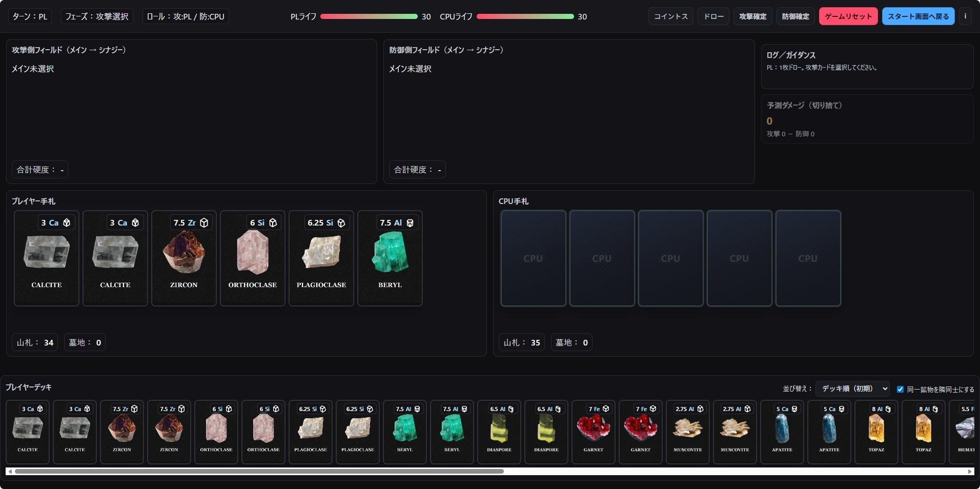Click the first face-down CPU card
The image size is (980, 489).
(533, 258)
